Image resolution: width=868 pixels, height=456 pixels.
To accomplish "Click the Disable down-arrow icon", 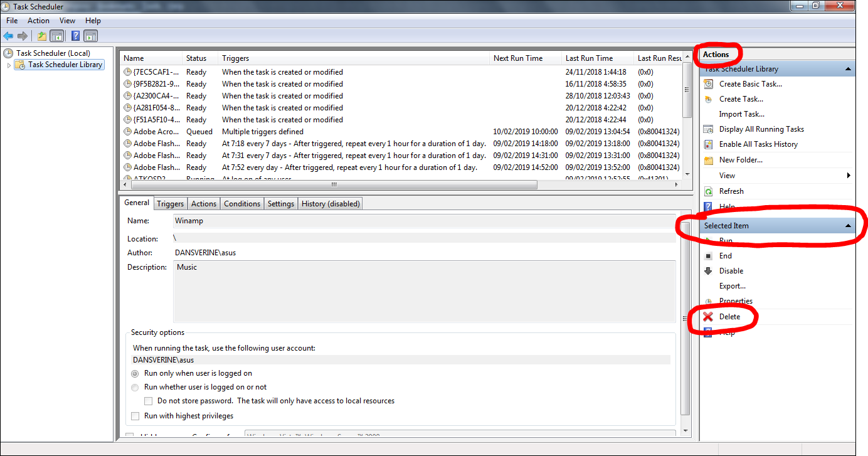I will click(x=708, y=271).
